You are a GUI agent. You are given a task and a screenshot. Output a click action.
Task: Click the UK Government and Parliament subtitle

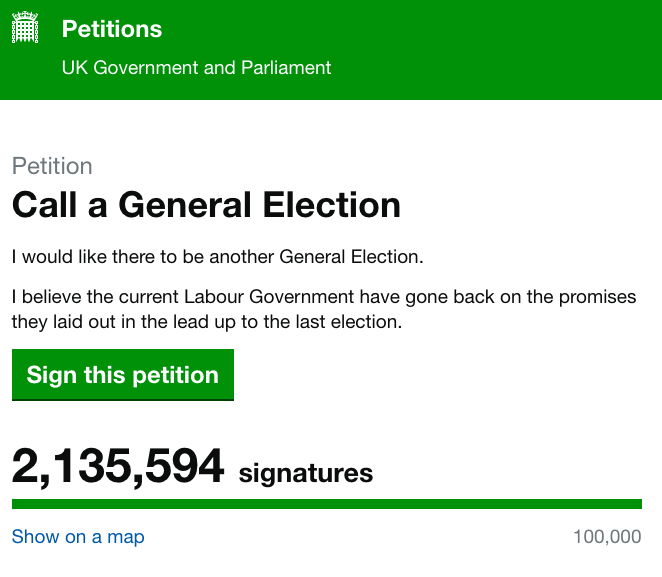pos(196,68)
